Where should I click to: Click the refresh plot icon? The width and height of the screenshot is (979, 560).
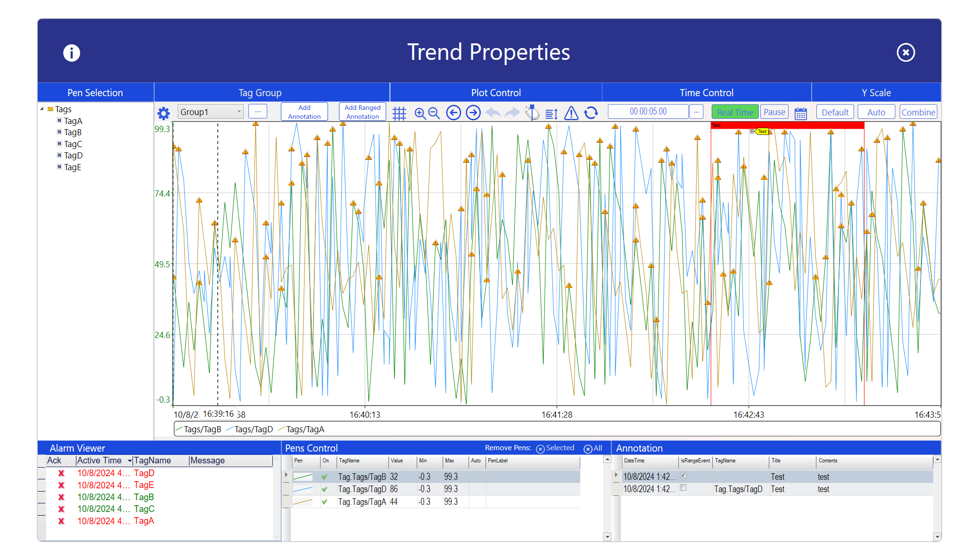[x=591, y=113]
